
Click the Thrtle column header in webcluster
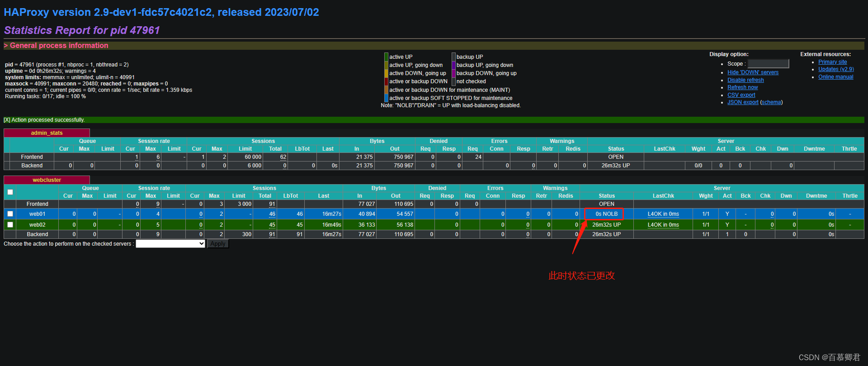(x=850, y=196)
